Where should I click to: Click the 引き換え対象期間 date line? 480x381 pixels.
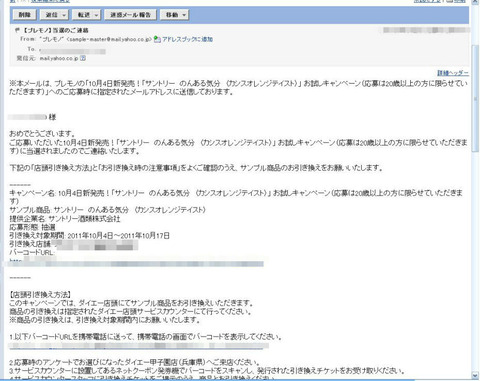[x=89, y=236]
